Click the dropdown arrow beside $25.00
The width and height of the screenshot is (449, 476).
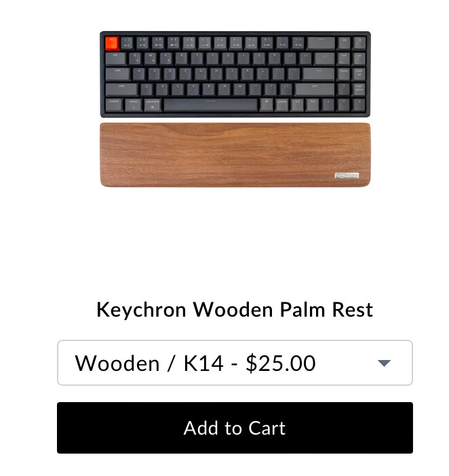coord(384,363)
